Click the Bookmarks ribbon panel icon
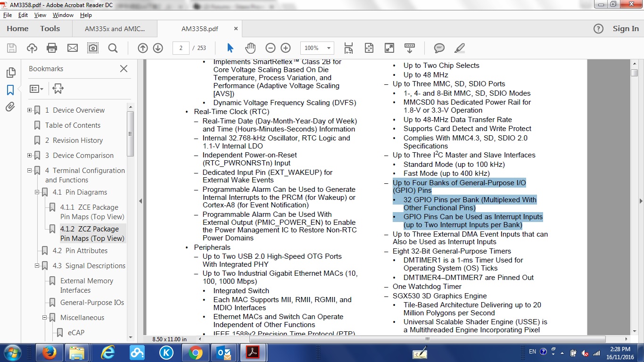The height and width of the screenshot is (362, 644). (10, 90)
